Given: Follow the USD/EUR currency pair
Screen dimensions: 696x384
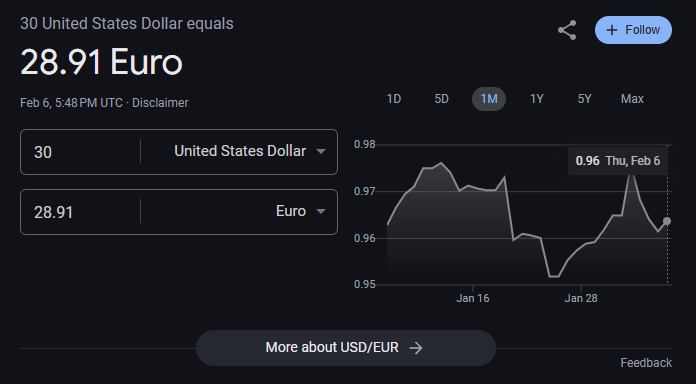Looking at the screenshot, I should [633, 30].
